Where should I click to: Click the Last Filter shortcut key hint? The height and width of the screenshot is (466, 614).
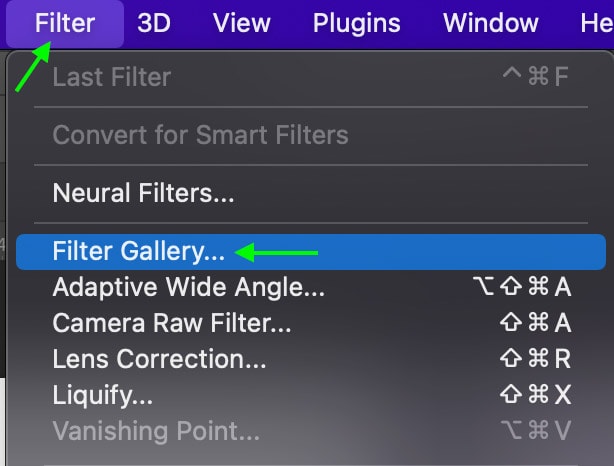(536, 76)
